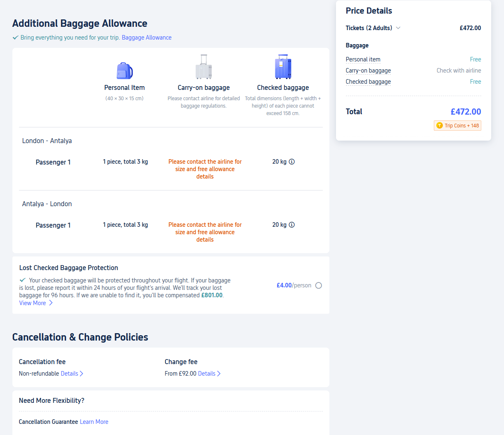Image resolution: width=504 pixels, height=435 pixels.
Task: Click the Trip Coins + 148 badge
Action: 457,126
